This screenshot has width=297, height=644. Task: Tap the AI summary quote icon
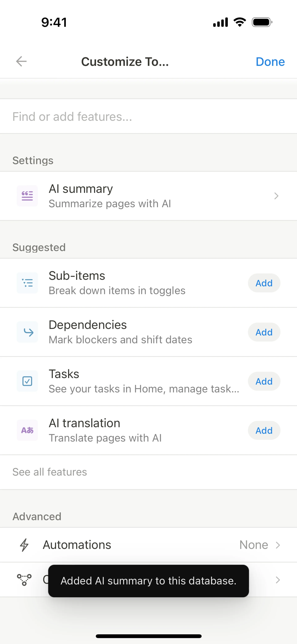pos(27,196)
